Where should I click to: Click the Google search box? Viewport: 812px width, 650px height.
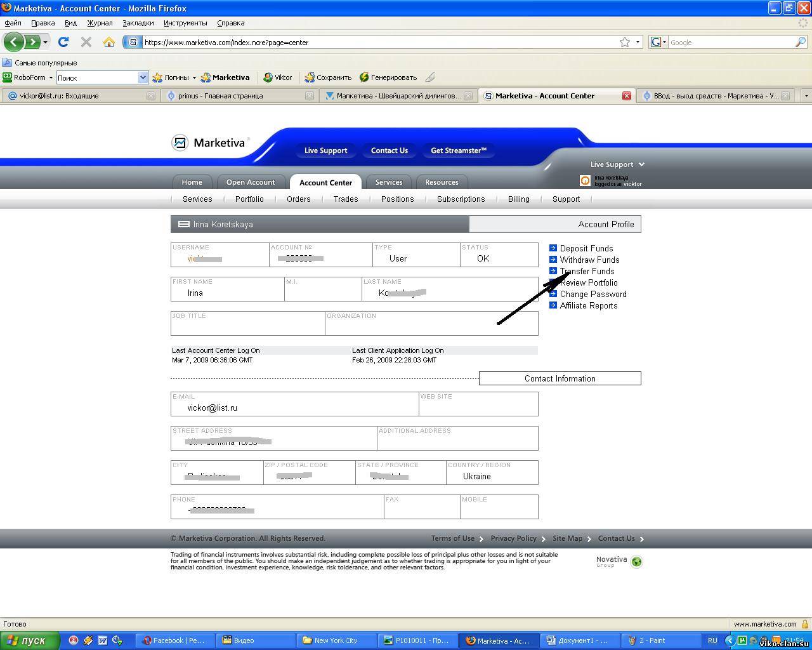tap(731, 43)
